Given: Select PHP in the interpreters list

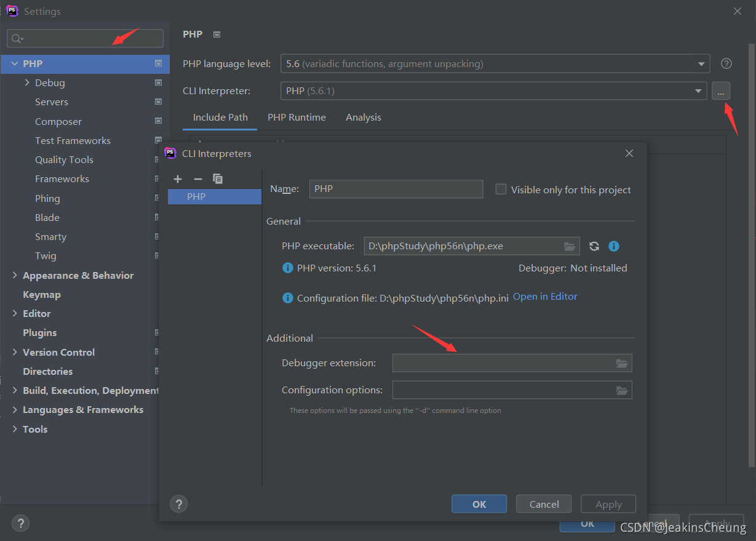Looking at the screenshot, I should 214,197.
